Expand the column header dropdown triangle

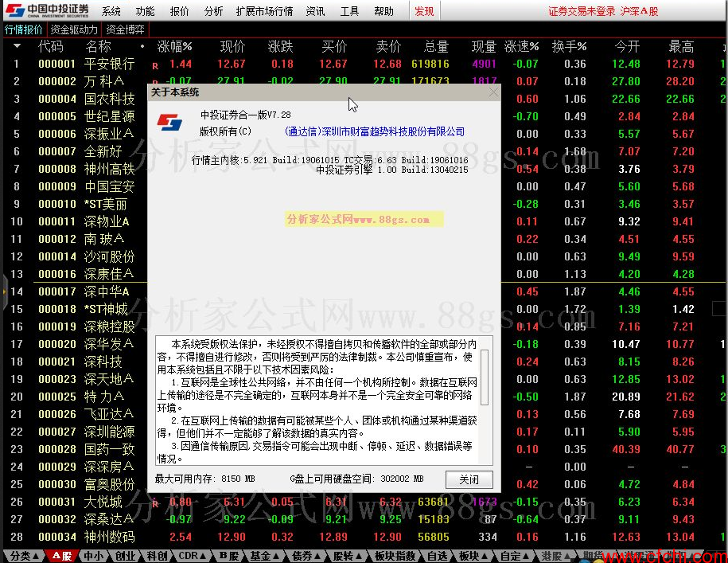click(18, 46)
